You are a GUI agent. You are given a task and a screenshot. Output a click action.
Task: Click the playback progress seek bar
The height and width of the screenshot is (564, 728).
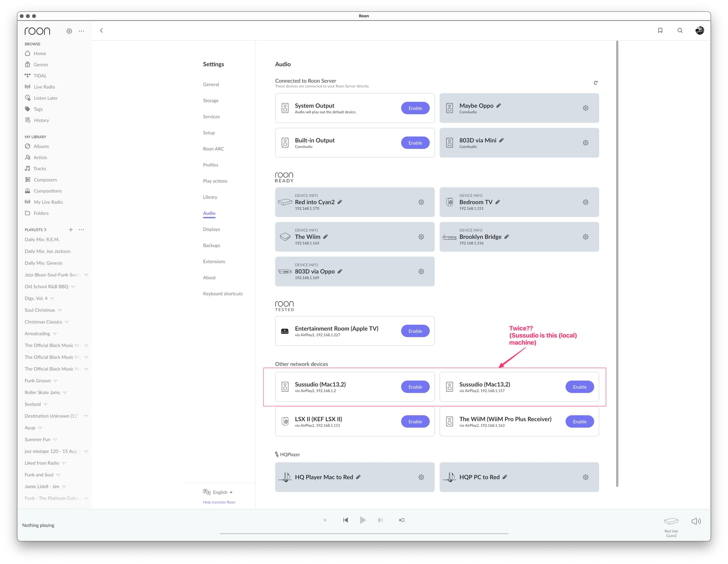click(x=364, y=533)
